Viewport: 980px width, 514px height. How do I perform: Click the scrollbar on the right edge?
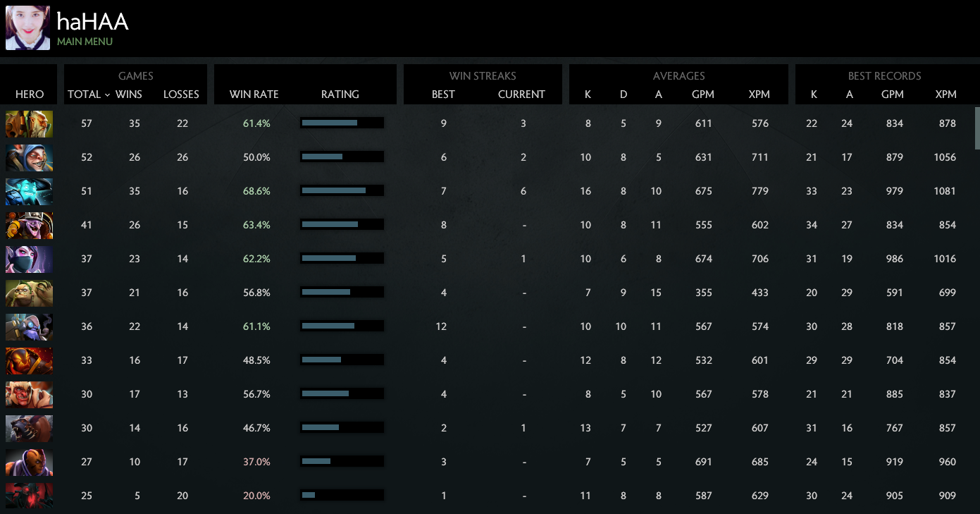coord(975,127)
